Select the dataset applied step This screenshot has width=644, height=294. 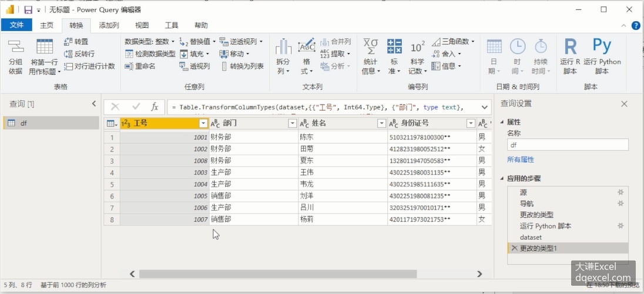(x=568, y=237)
